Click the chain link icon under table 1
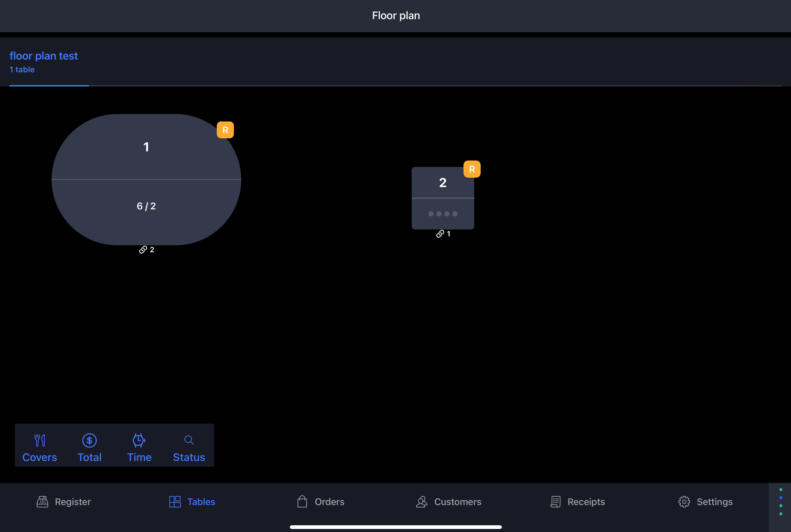Image resolution: width=791 pixels, height=532 pixels. pos(142,249)
